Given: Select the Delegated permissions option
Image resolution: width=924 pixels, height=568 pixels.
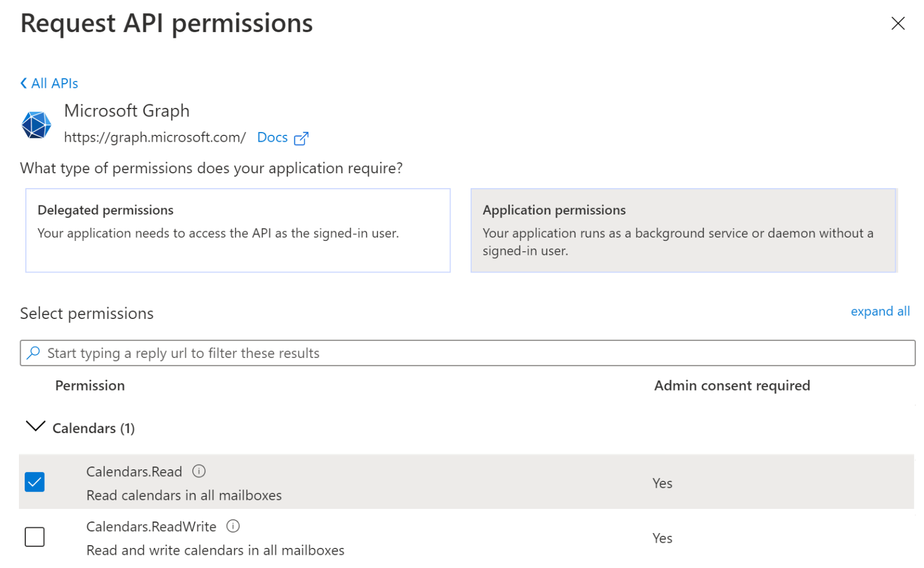Looking at the screenshot, I should coord(238,230).
